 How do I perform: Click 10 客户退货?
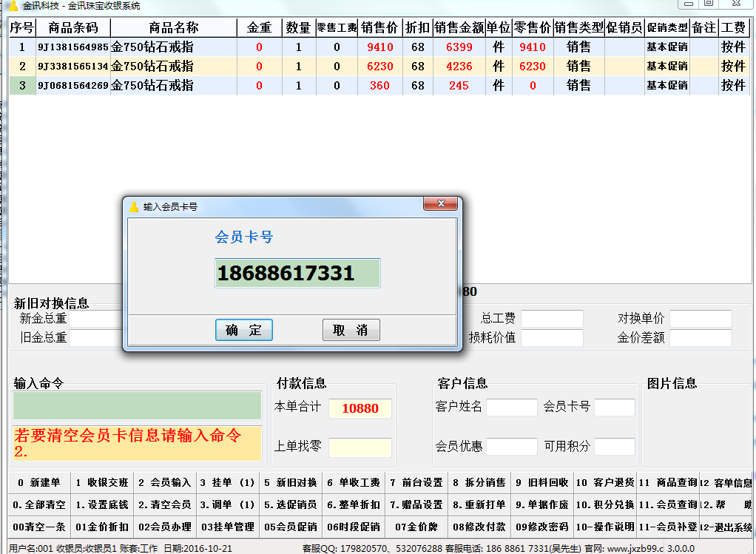[605, 483]
